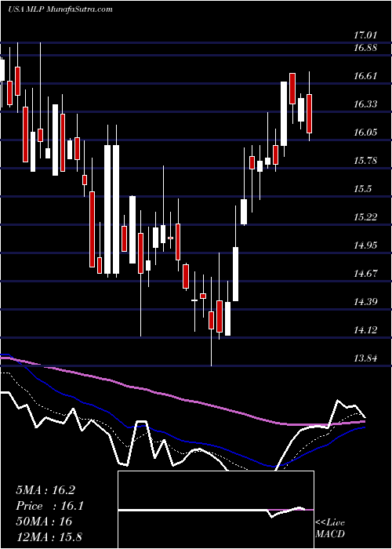Select the 13.84 price level label
This screenshot has width=392, height=549.
[x=365, y=358]
